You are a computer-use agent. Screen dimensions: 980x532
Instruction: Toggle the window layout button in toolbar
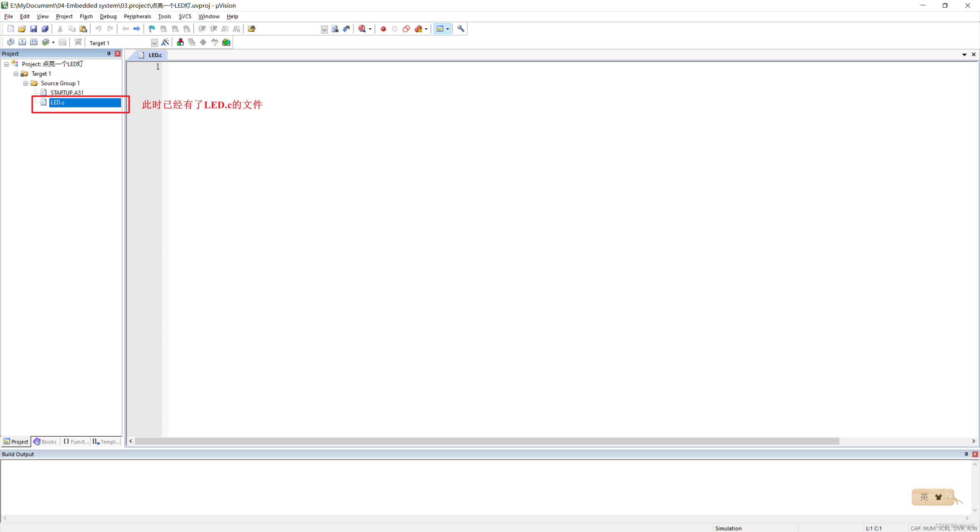[x=440, y=29]
